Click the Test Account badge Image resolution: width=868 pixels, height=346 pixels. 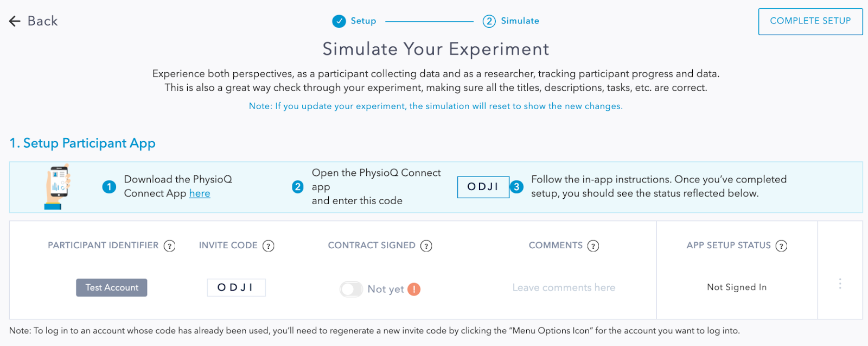112,287
